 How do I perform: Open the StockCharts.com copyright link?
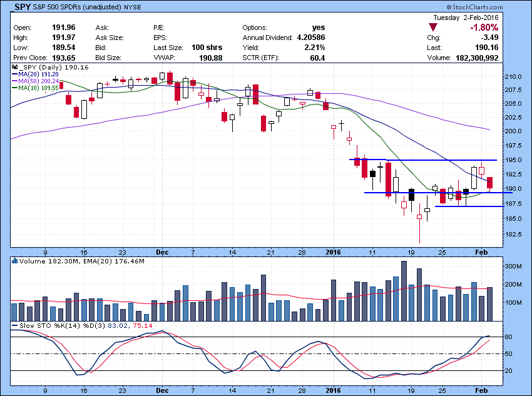[474, 7]
